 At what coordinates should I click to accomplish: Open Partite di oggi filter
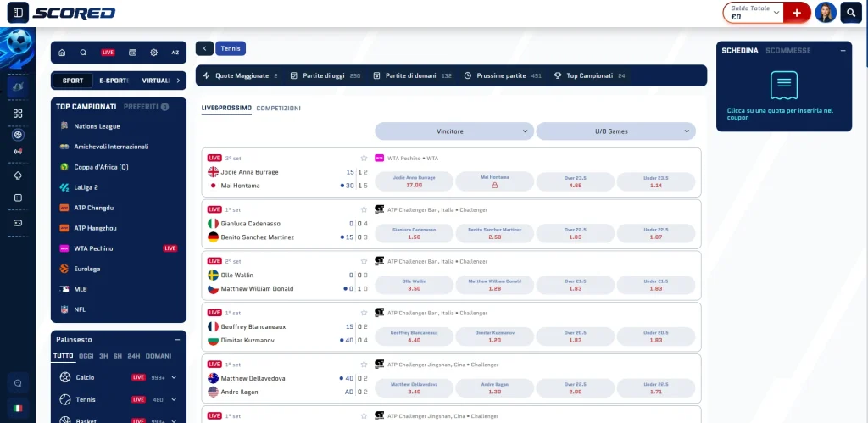325,75
